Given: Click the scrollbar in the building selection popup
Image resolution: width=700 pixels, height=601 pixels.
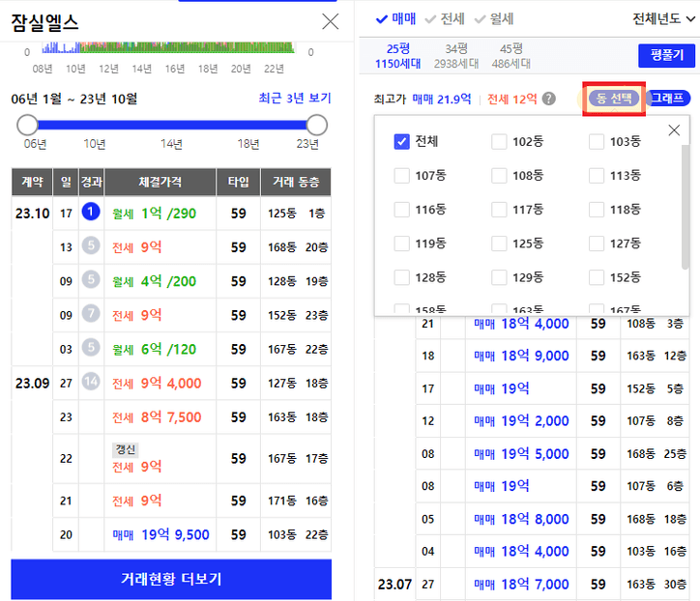Looking at the screenshot, I should 685,207.
